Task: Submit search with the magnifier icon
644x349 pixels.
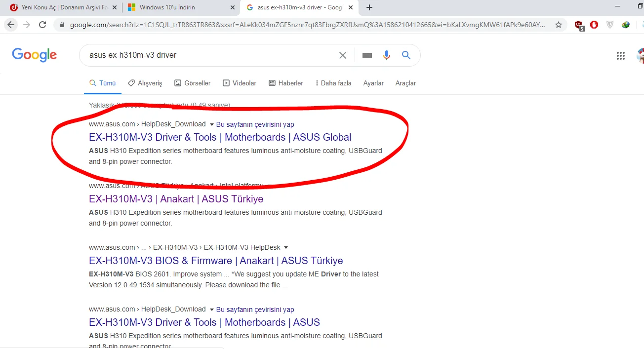Action: (x=406, y=55)
